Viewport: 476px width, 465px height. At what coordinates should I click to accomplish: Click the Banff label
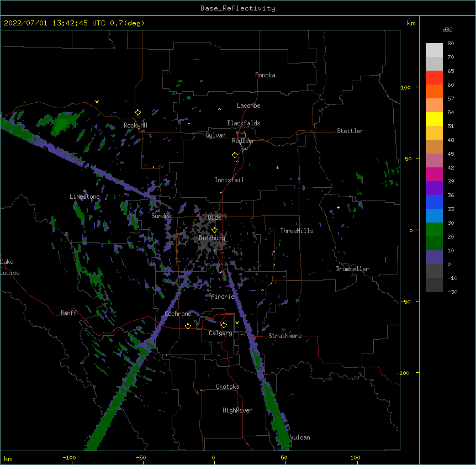click(x=68, y=313)
